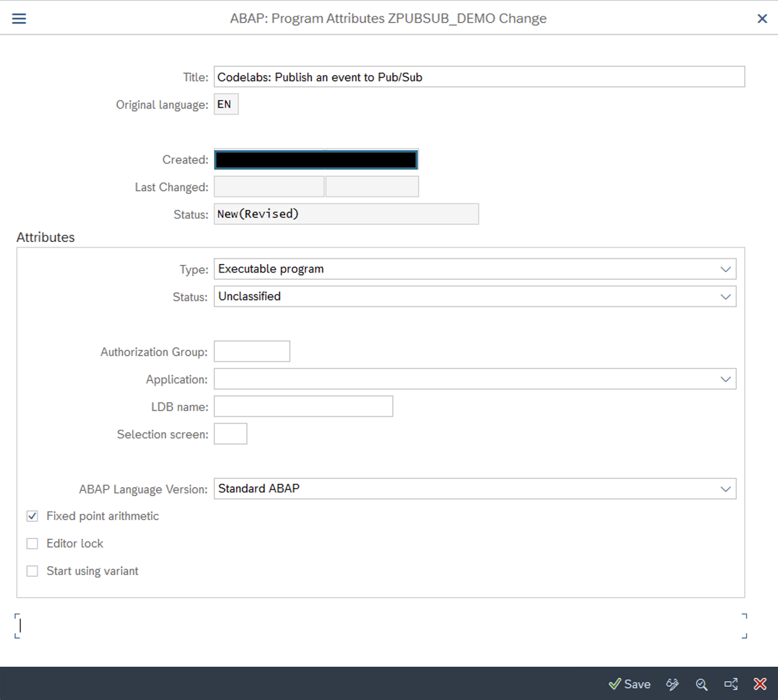Screen dimensions: 778x700
Task: Uncheck Fixed point arithmetic
Action: coord(32,516)
